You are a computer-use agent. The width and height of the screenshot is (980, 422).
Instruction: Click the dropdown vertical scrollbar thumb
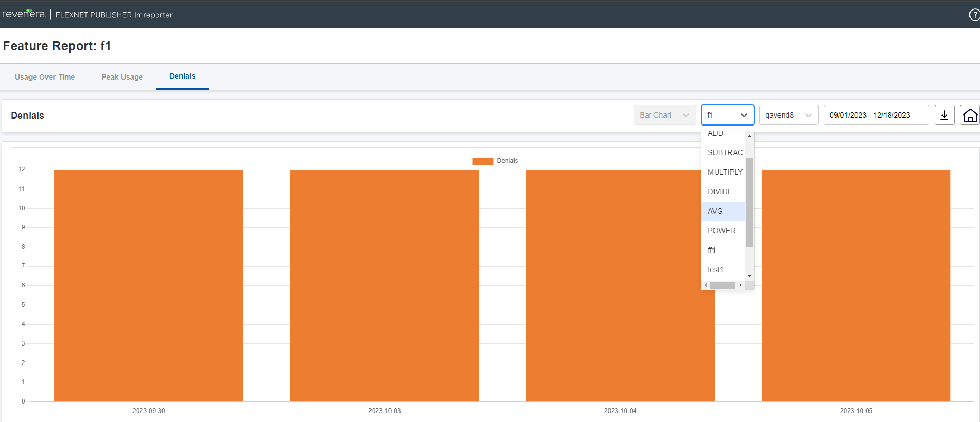(x=749, y=202)
